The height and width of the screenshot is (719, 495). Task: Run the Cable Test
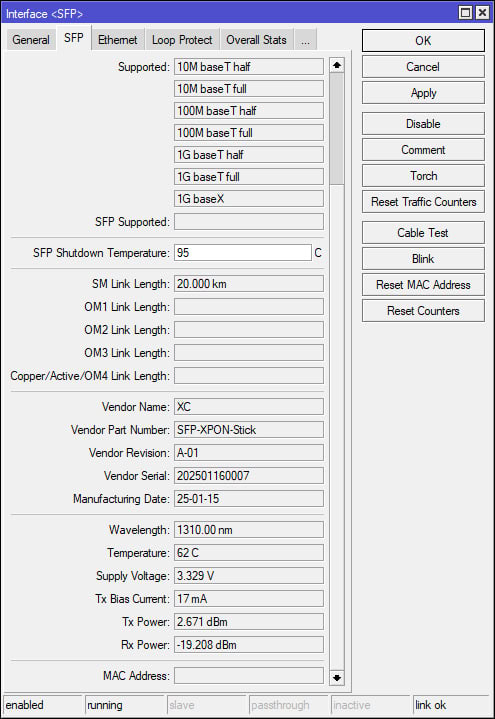[x=423, y=233]
